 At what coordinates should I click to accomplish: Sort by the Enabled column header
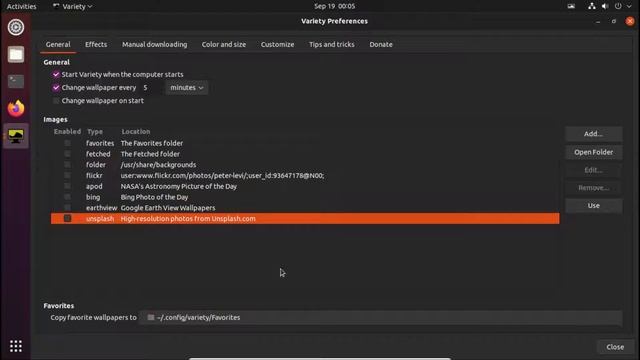click(67, 131)
